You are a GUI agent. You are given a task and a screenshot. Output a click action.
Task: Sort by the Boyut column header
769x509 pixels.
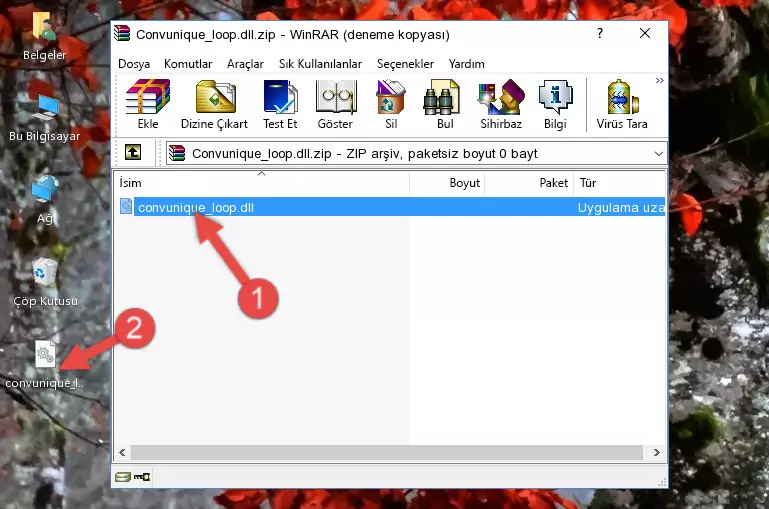click(447, 183)
